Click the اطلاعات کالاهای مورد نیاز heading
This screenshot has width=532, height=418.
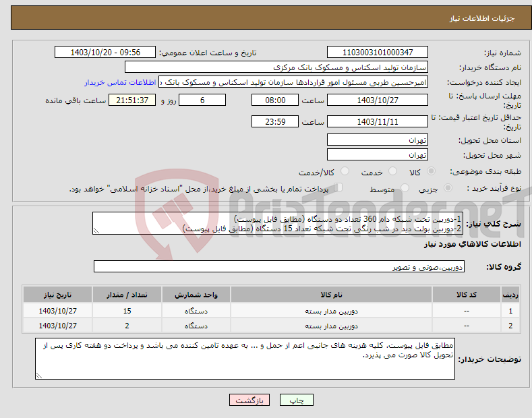472,244
